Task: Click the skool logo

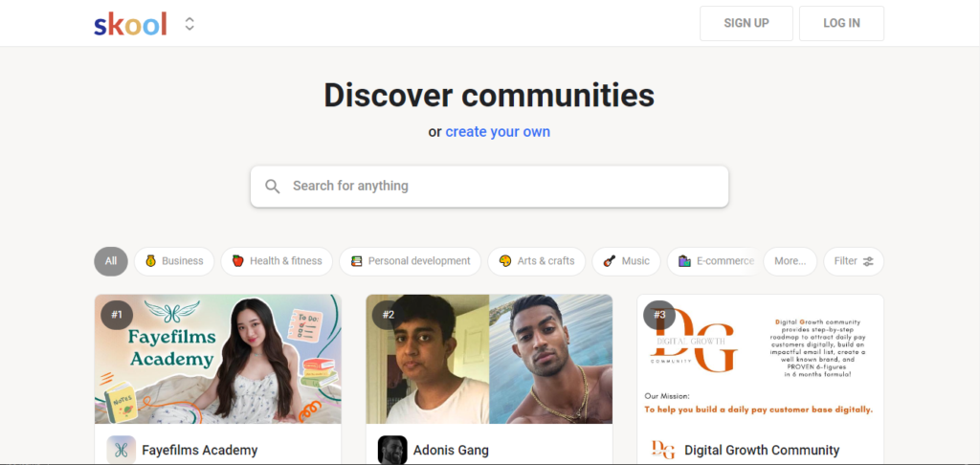Action: [130, 24]
